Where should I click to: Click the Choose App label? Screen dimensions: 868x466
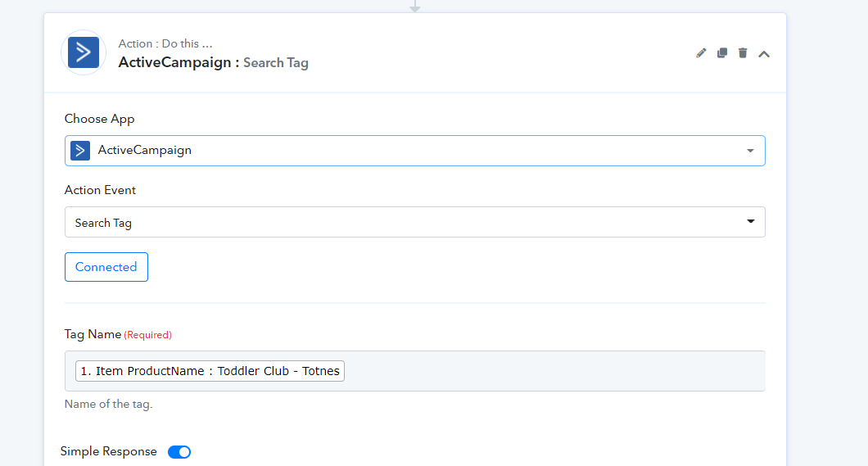pos(100,119)
